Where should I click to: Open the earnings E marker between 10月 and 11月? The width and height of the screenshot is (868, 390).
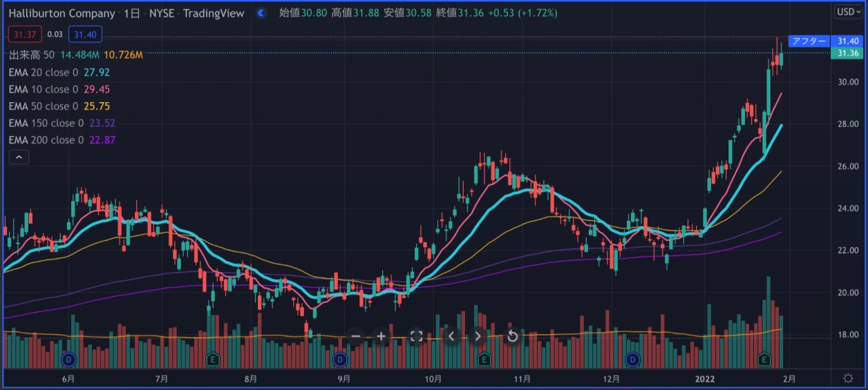(484, 359)
